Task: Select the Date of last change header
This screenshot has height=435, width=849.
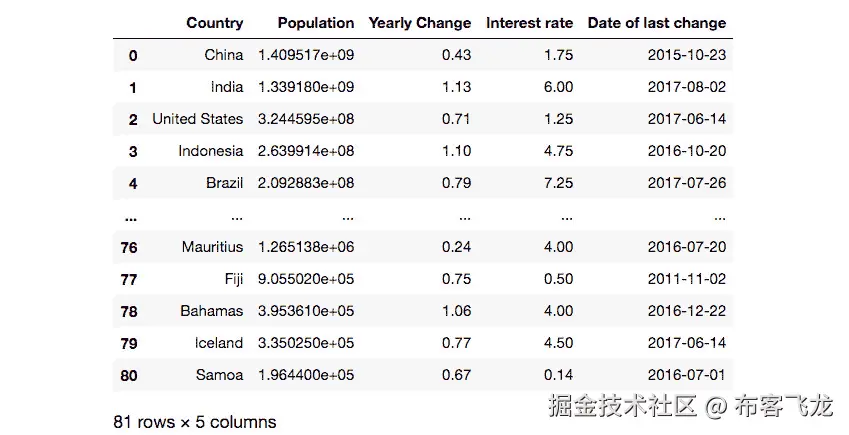Action: (656, 22)
